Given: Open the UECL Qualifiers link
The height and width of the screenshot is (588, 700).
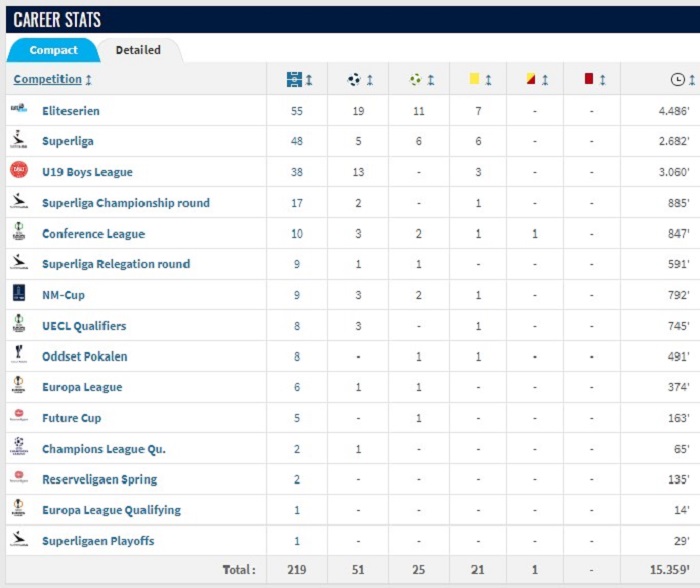Looking at the screenshot, I should click(84, 326).
